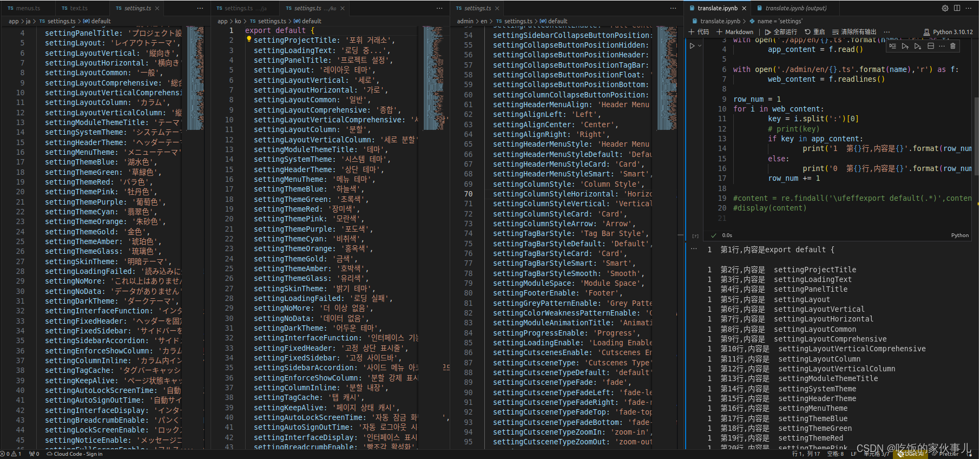Restart the kernel with 重启
Viewport: 980px width, 459px height.
pyautogui.click(x=814, y=32)
